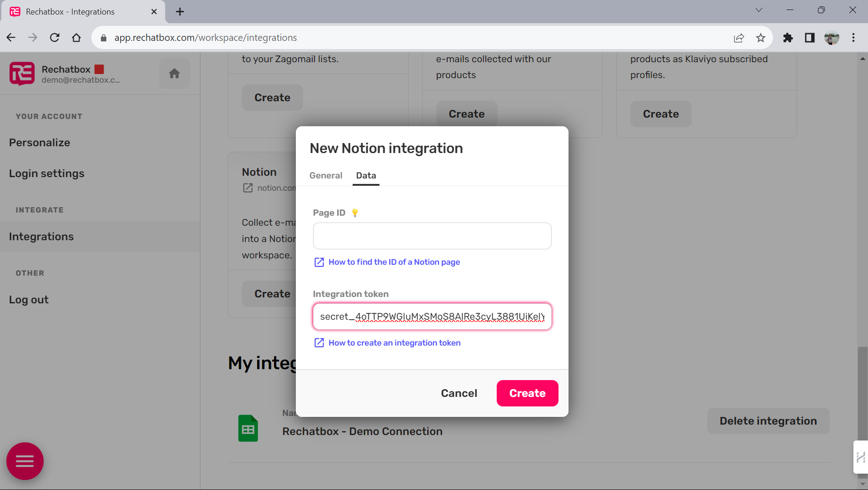Screen dimensions: 868x490
Task: Click the external link icon under Notion title
Action: (x=248, y=188)
